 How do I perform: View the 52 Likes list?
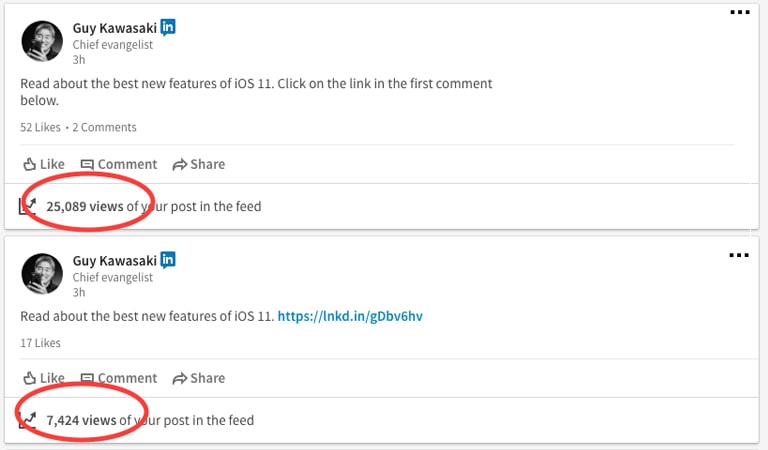tap(40, 127)
